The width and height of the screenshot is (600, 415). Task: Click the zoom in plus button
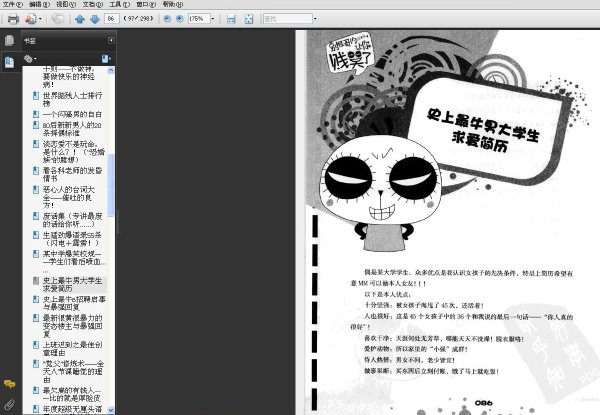tap(179, 18)
